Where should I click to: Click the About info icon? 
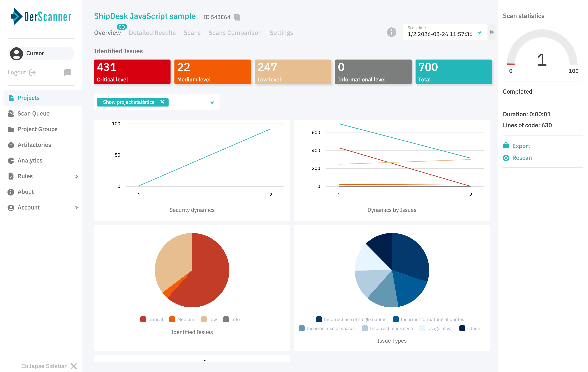[x=11, y=192]
